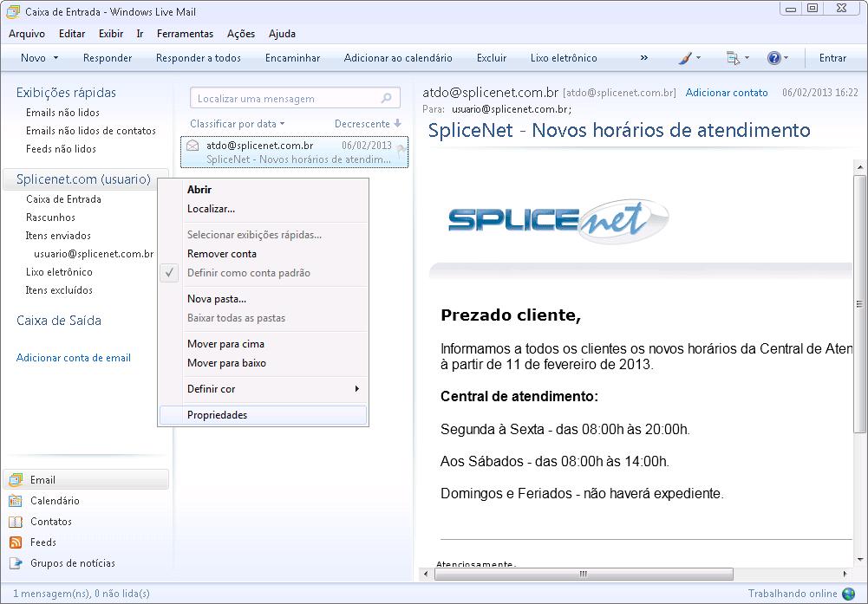868x604 pixels.
Task: Show more toolbar commands via the chevron
Action: click(x=643, y=57)
